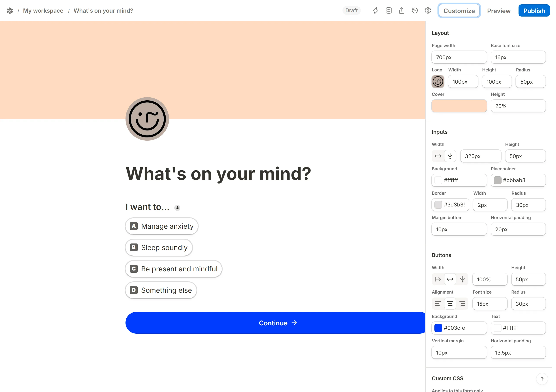Open the Cover color swatch
The height and width of the screenshot is (392, 556).
(x=459, y=106)
